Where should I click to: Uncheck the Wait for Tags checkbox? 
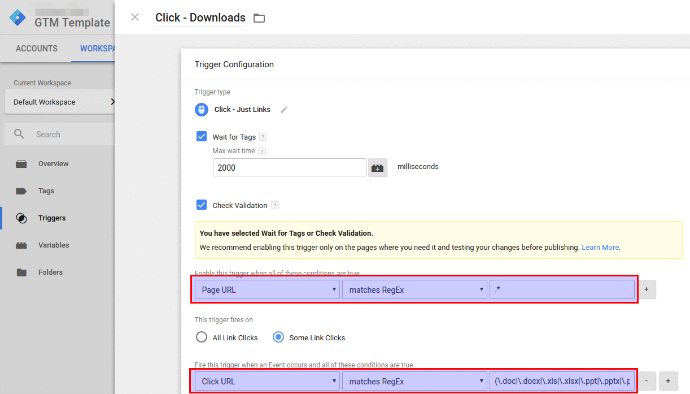202,136
